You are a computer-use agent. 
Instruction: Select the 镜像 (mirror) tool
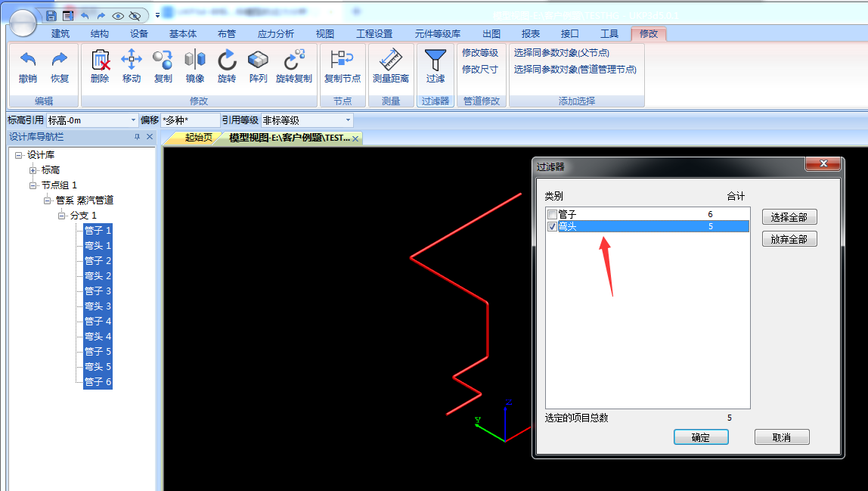195,61
